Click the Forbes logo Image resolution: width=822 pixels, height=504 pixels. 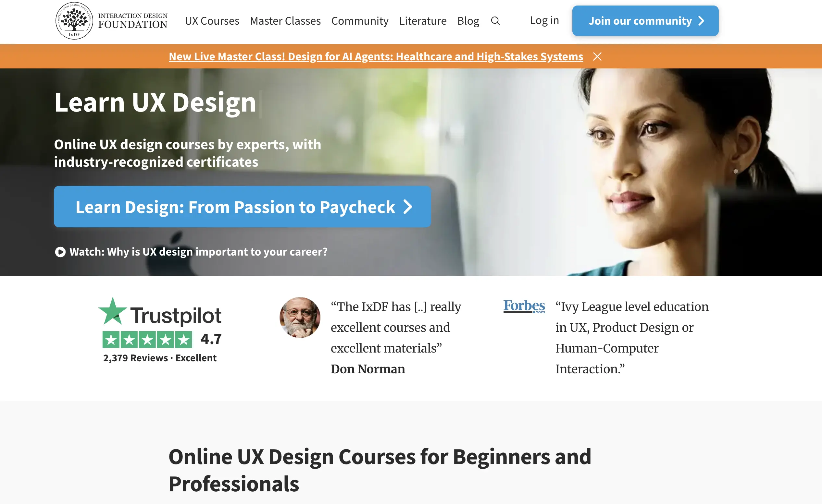click(x=524, y=306)
